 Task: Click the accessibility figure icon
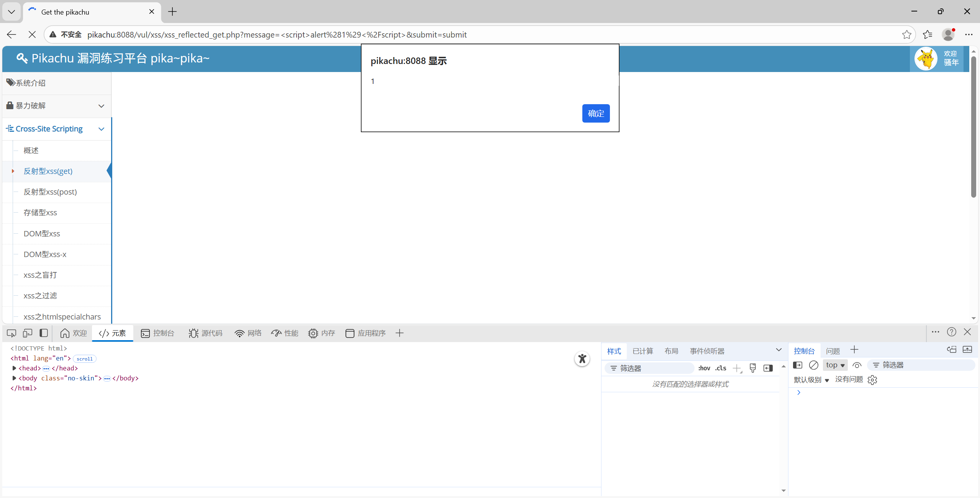(x=582, y=359)
